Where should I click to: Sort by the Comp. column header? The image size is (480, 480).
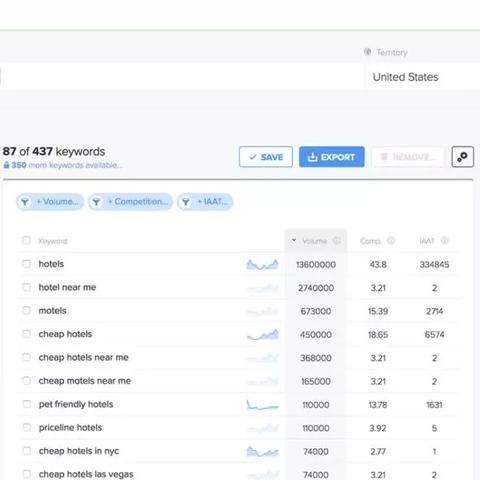[x=370, y=241]
